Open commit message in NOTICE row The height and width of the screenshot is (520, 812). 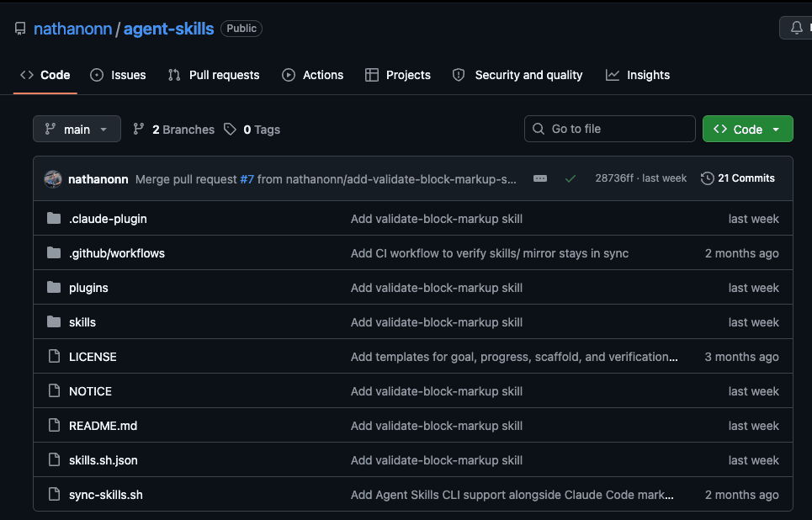click(436, 391)
